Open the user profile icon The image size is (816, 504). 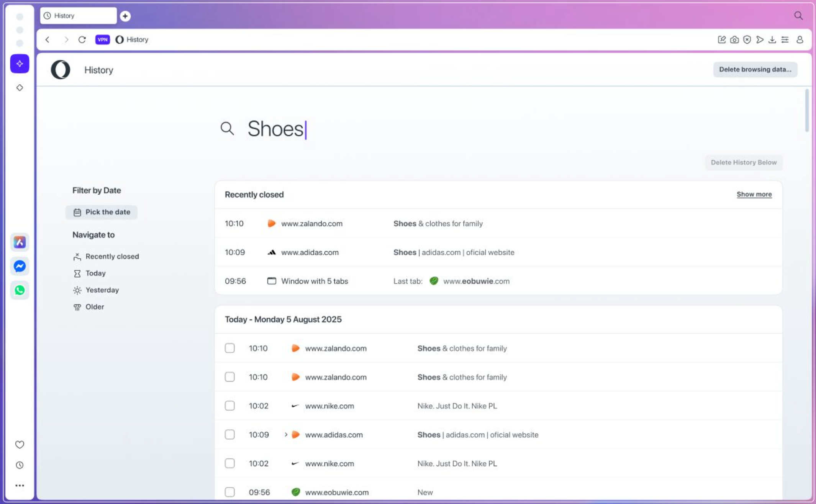click(x=800, y=39)
